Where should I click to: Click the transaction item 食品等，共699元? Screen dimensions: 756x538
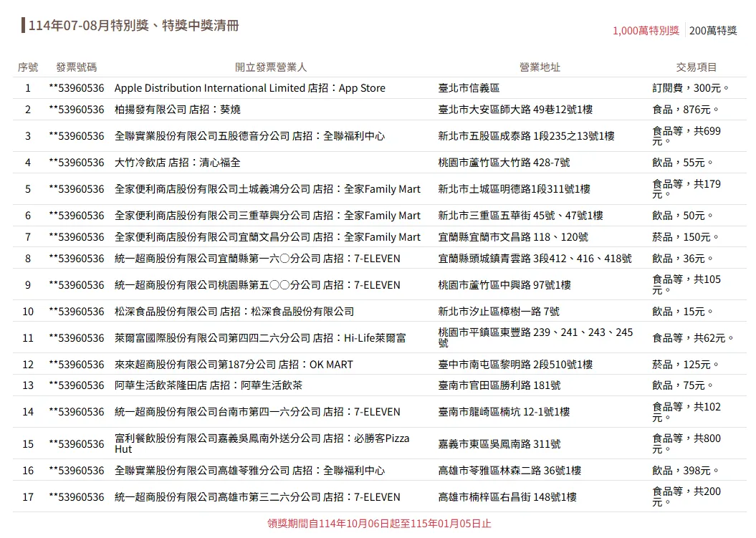pos(686,136)
